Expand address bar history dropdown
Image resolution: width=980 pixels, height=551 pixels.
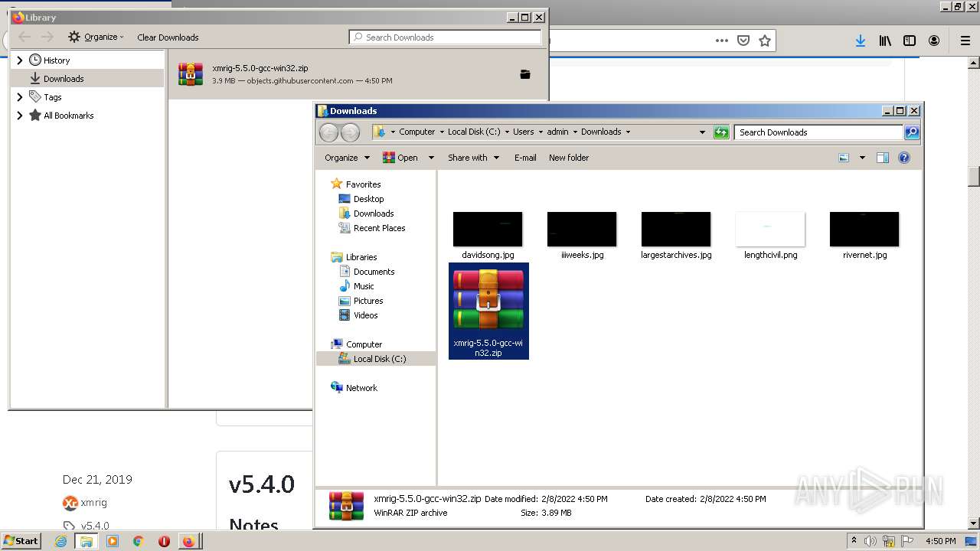click(702, 132)
